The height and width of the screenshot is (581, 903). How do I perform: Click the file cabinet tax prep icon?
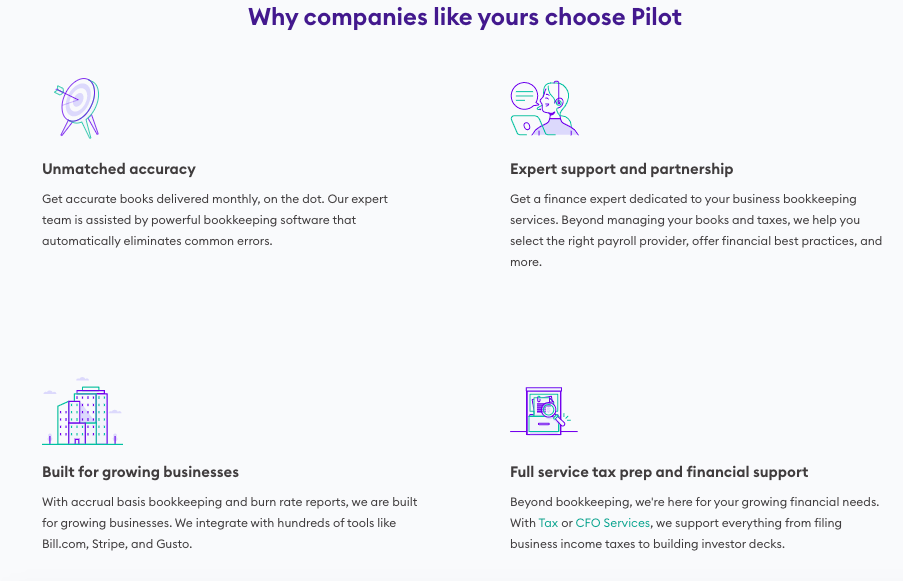click(544, 411)
